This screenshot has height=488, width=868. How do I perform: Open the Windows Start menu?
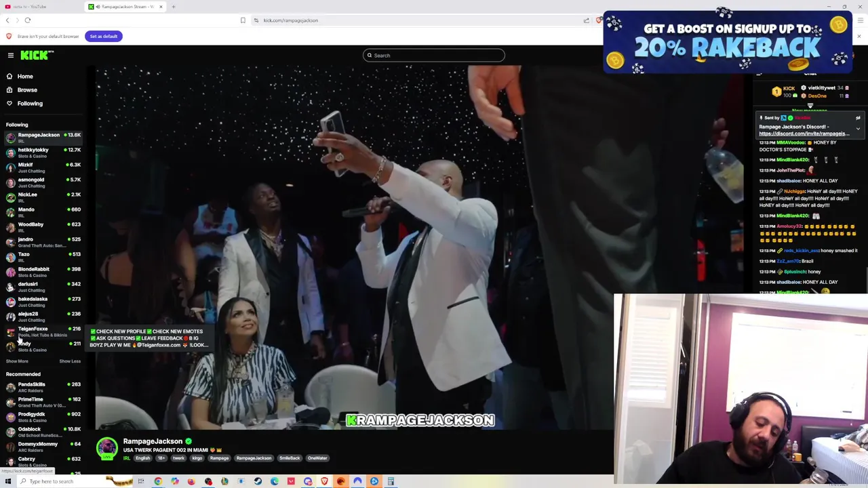[8, 481]
